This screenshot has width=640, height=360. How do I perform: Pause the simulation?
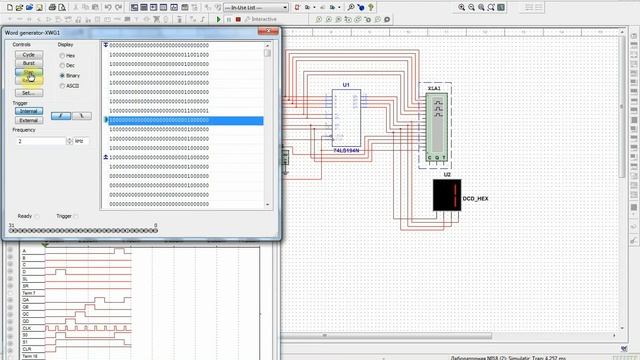click(229, 19)
